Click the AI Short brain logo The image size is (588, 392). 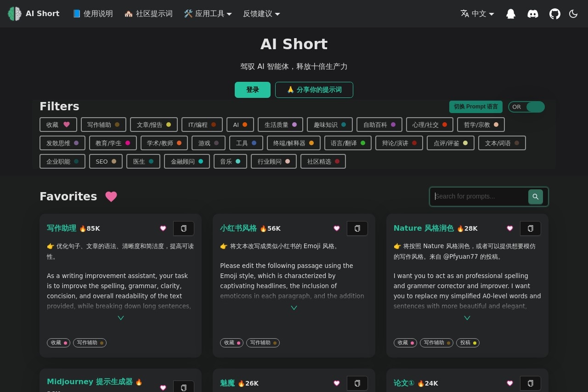pyautogui.click(x=15, y=14)
